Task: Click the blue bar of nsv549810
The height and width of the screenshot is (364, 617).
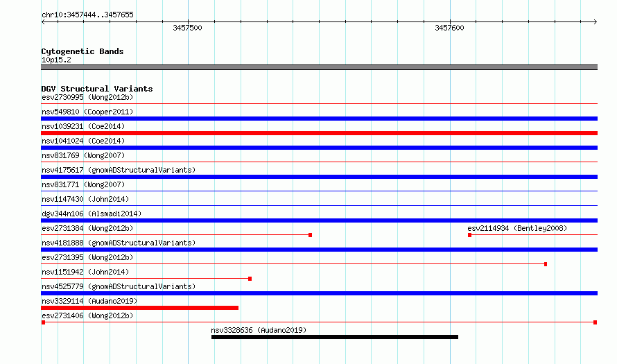Action: [x=319, y=119]
